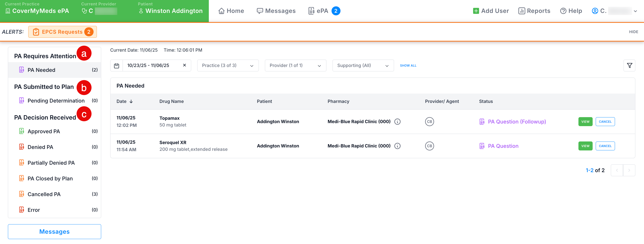Open the Supporting (All) dropdown
The height and width of the screenshot is (244, 644).
point(363,65)
